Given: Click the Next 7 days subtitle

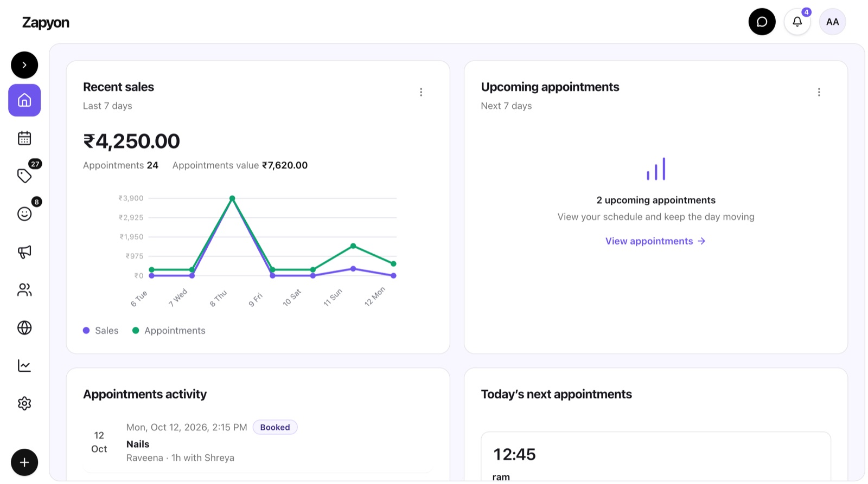Looking at the screenshot, I should tap(506, 106).
